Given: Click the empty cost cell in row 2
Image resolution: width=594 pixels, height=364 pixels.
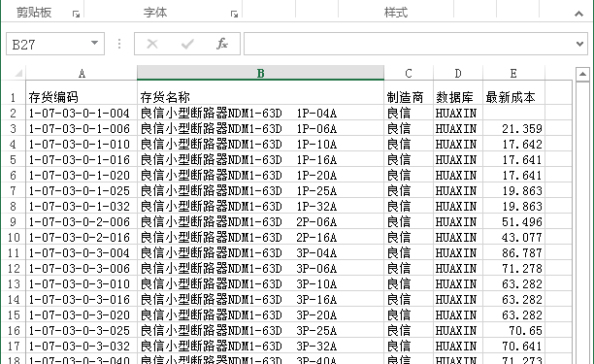Looking at the screenshot, I should point(513,113).
